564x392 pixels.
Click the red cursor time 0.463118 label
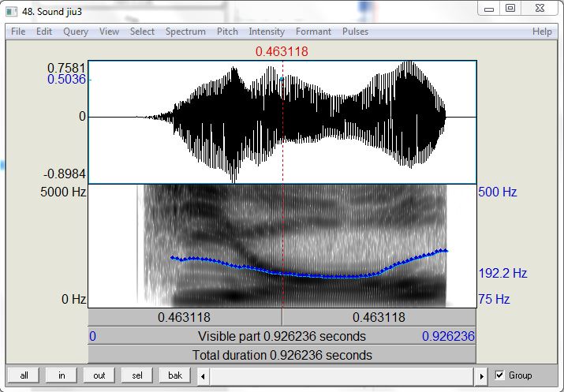282,51
